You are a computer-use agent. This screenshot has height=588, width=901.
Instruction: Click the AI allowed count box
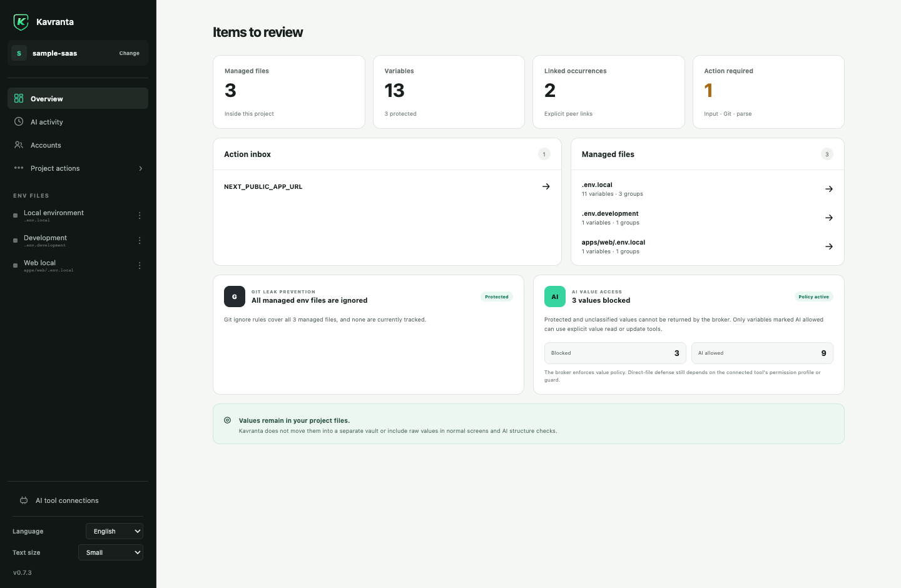point(762,353)
